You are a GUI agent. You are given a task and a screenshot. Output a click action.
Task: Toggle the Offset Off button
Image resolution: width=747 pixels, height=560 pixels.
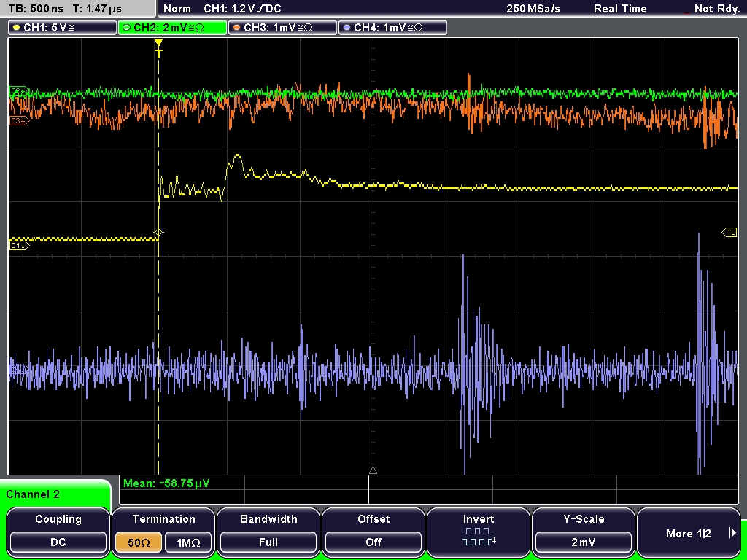point(373,542)
